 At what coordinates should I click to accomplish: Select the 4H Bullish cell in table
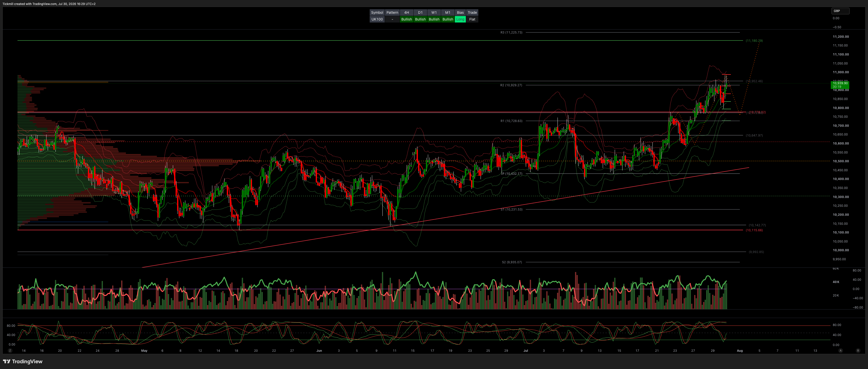(406, 19)
